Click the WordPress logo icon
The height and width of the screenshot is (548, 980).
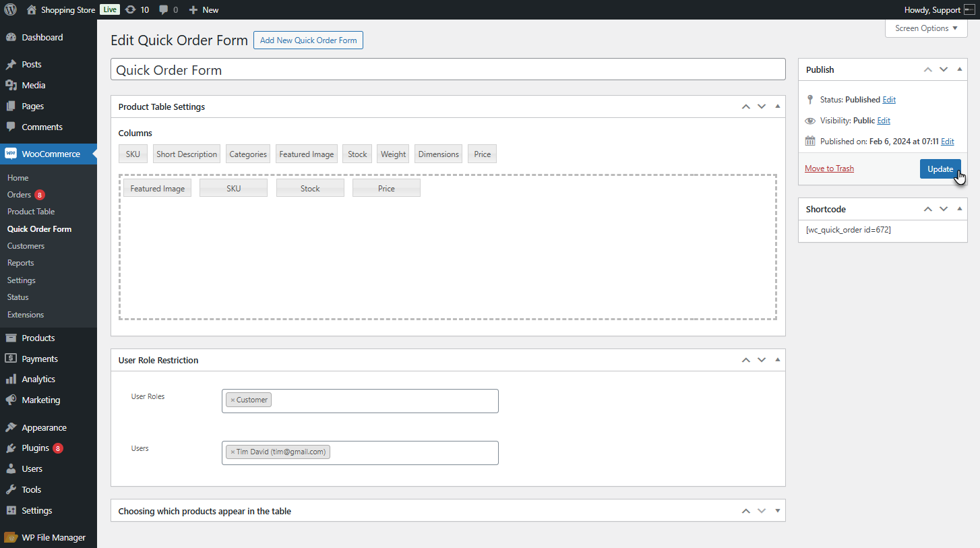[x=10, y=9]
